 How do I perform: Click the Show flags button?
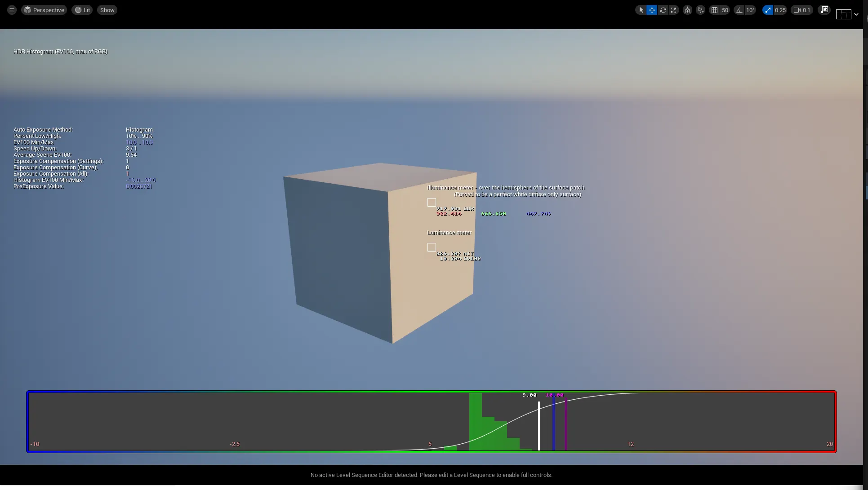tap(107, 10)
